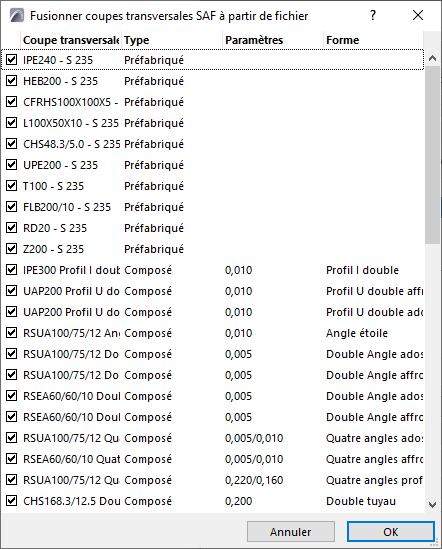Uncheck the UPE200 - S 235 checkbox
The image size is (442, 549).
(12, 165)
